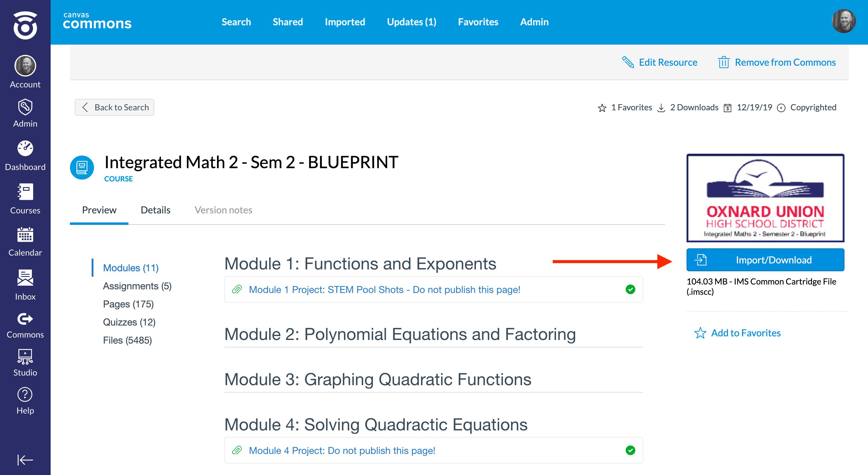
Task: Click the Oxnard Union course thumbnail
Action: click(765, 198)
